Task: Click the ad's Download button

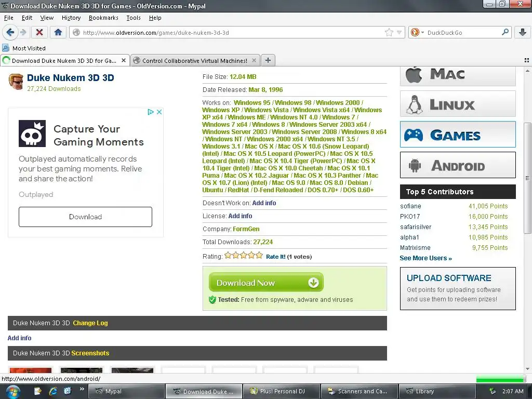Action: tap(86, 217)
